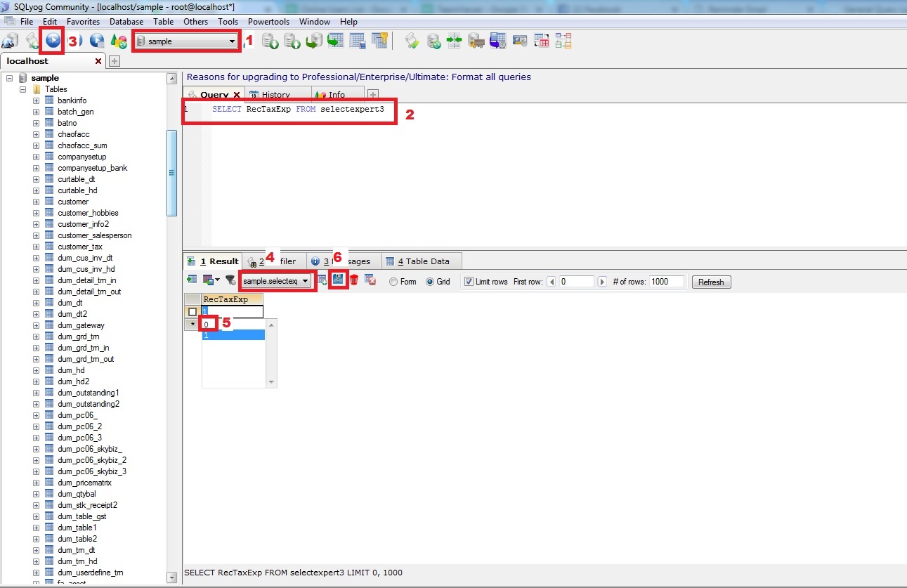Click the red delete row trash icon
This screenshot has height=588, width=907.
355,280
